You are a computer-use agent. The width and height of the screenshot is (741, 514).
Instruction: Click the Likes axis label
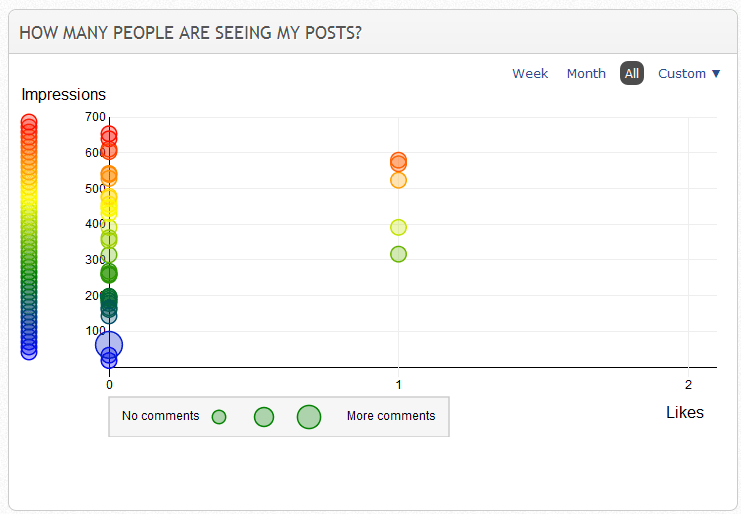click(685, 412)
